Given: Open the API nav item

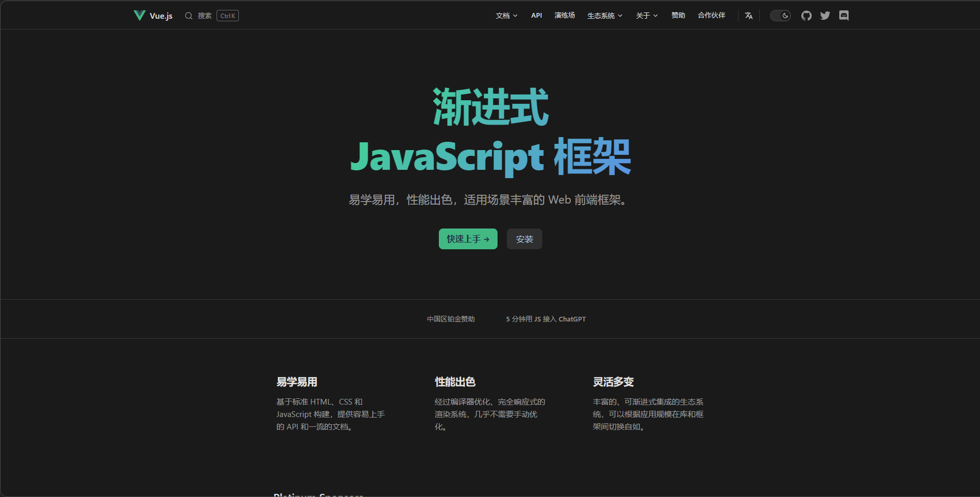Looking at the screenshot, I should [x=536, y=16].
